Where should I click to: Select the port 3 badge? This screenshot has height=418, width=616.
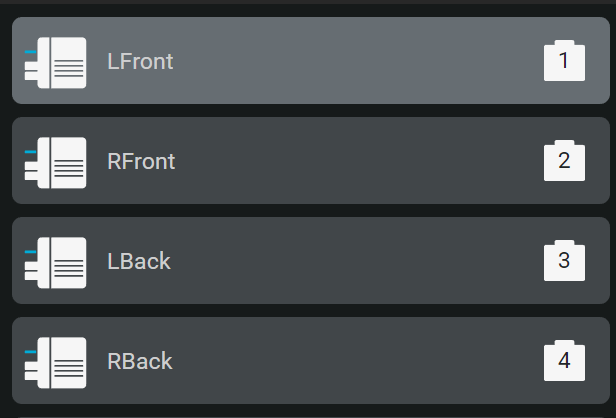click(564, 260)
